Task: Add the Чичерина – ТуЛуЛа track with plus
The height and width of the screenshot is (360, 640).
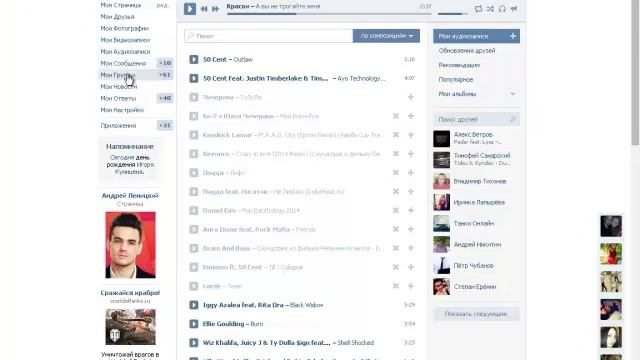Action: [x=411, y=97]
